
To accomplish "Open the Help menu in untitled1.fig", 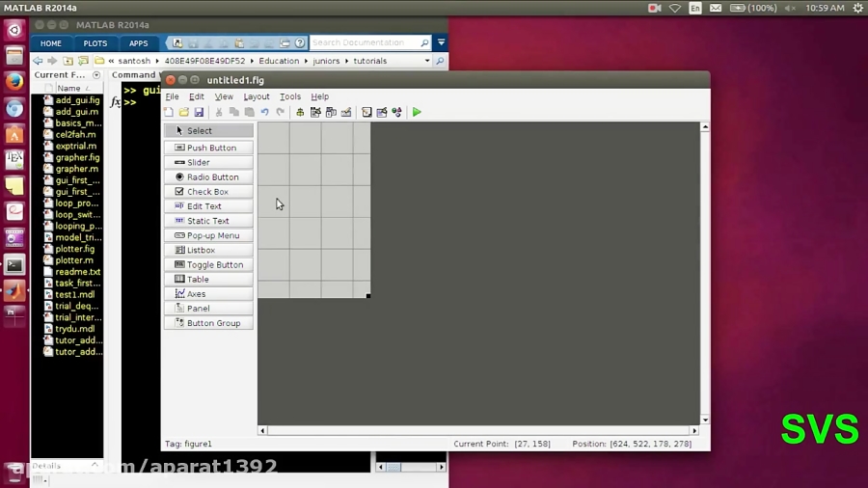I will [x=319, y=96].
